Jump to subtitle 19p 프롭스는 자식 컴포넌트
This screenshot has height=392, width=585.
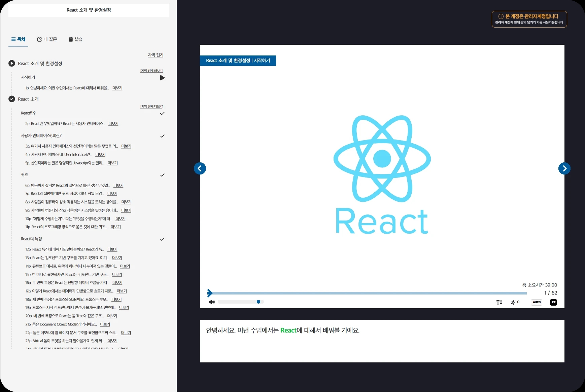pos(70,308)
